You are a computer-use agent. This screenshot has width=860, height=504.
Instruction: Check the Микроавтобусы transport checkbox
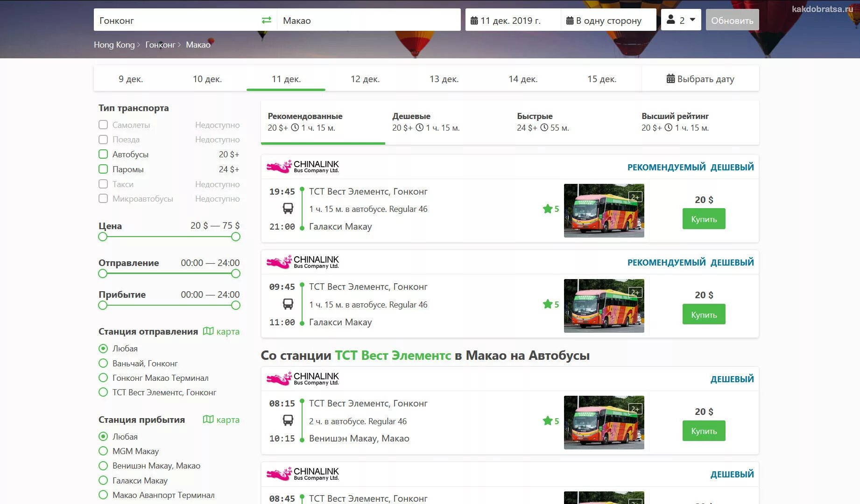click(x=103, y=198)
